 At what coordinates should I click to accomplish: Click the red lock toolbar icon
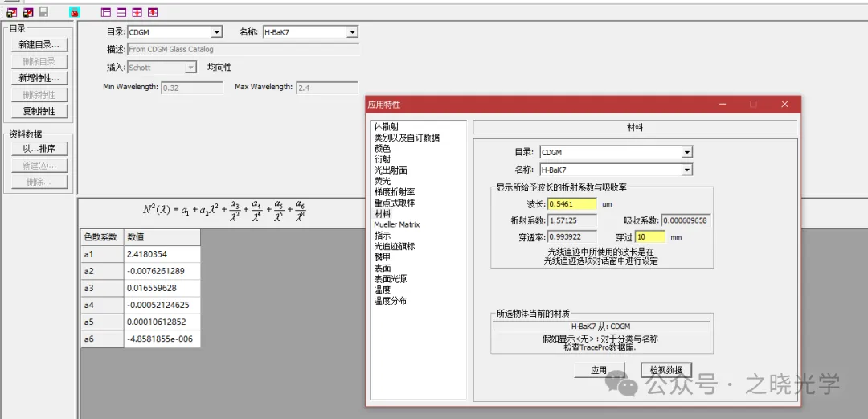(x=75, y=12)
